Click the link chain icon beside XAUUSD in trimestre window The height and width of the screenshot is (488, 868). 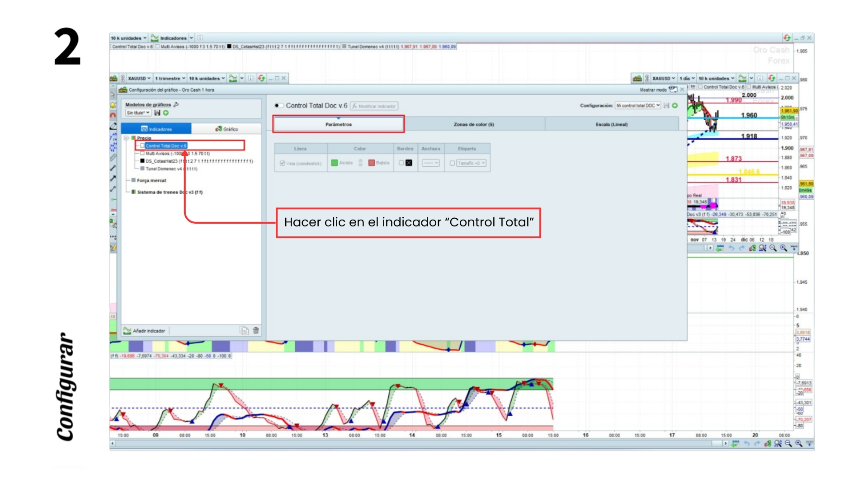pos(123,78)
